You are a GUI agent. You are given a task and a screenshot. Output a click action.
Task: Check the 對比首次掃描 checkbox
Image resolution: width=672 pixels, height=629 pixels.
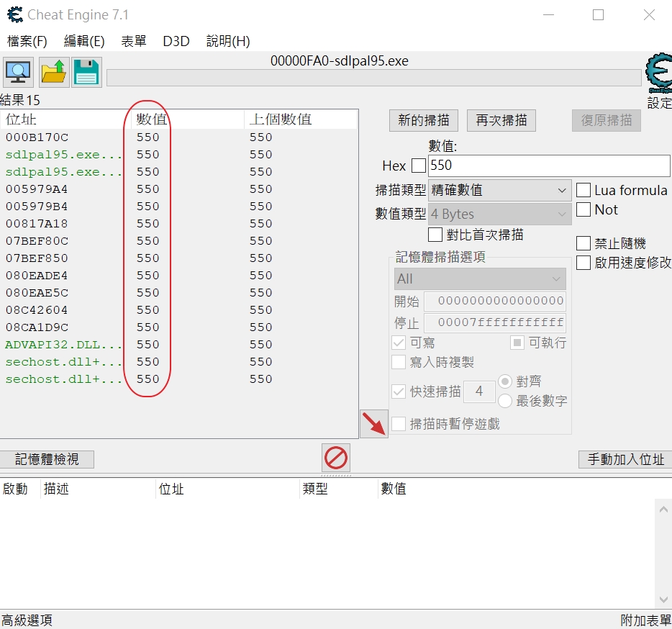click(x=435, y=235)
